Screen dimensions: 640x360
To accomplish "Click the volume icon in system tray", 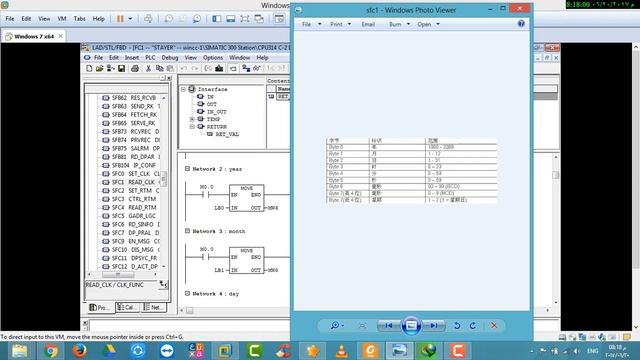I will [576, 351].
